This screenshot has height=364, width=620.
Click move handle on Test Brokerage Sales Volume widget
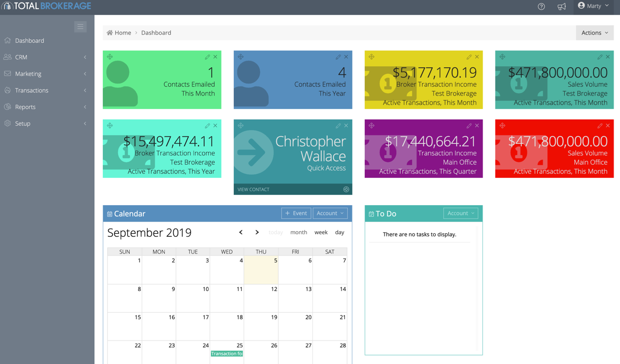(x=502, y=57)
